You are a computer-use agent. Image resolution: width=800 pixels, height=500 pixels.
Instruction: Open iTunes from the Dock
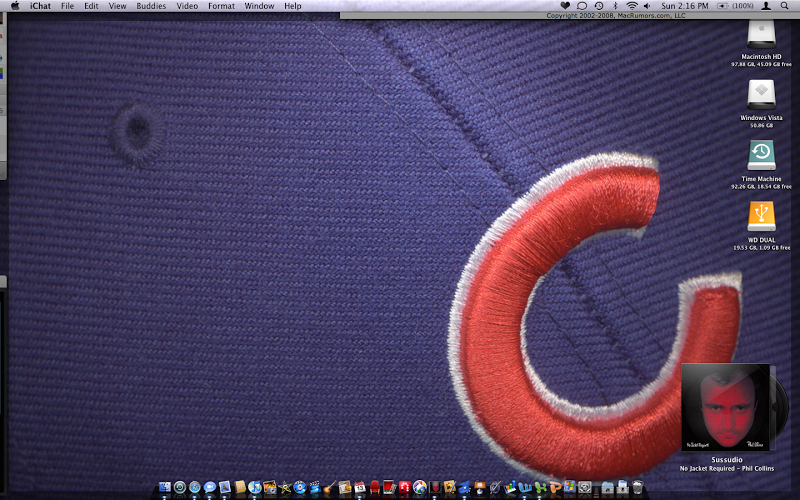tap(255, 487)
